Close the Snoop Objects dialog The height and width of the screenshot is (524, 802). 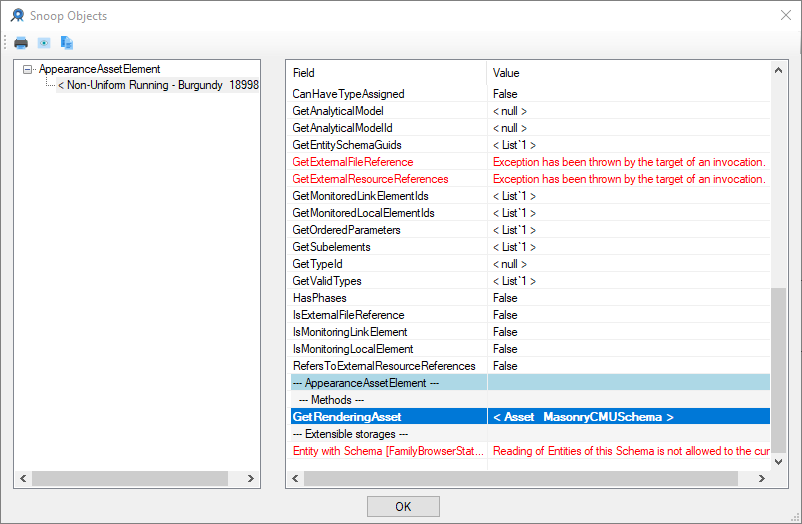pyautogui.click(x=783, y=16)
